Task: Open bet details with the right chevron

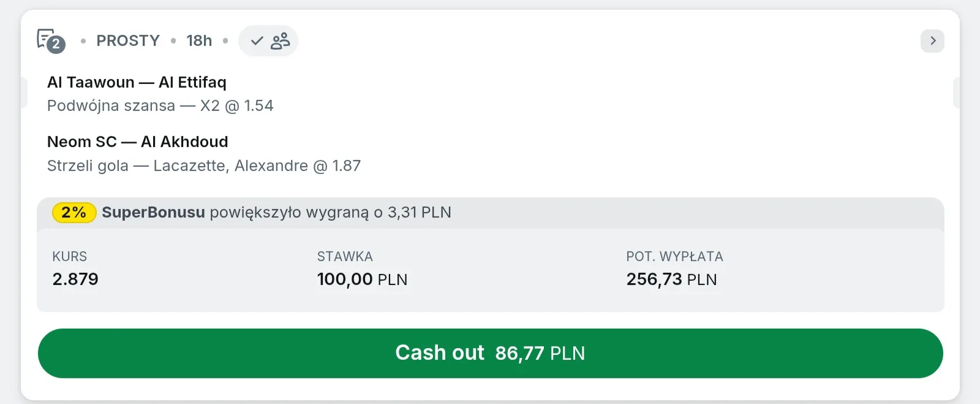Action: click(x=932, y=41)
